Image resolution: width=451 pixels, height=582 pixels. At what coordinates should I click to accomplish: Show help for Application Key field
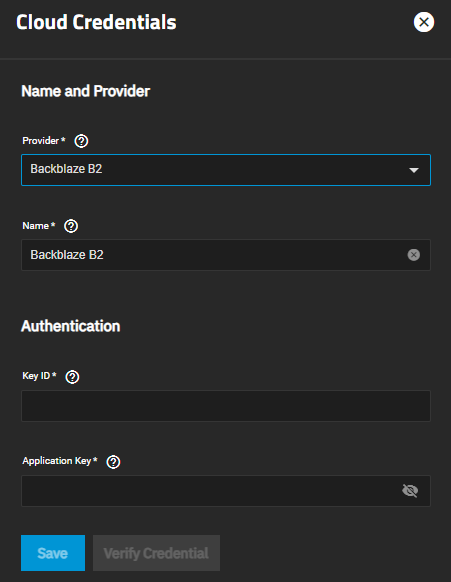pyautogui.click(x=113, y=462)
